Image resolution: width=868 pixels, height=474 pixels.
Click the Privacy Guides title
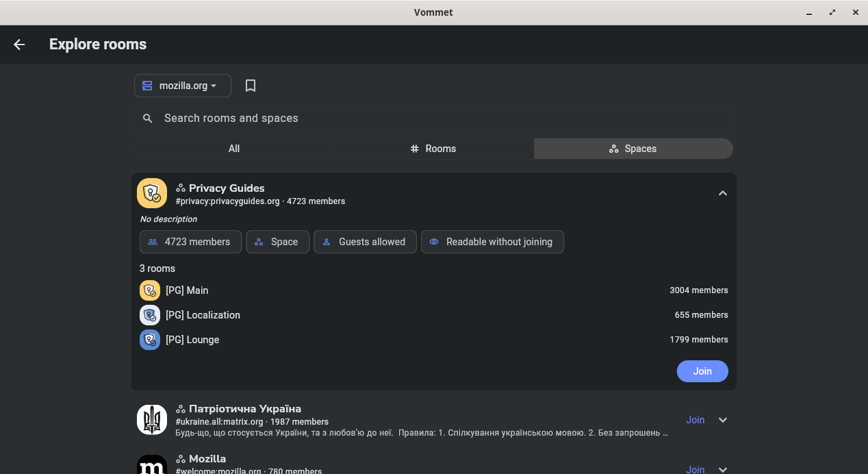point(227,188)
